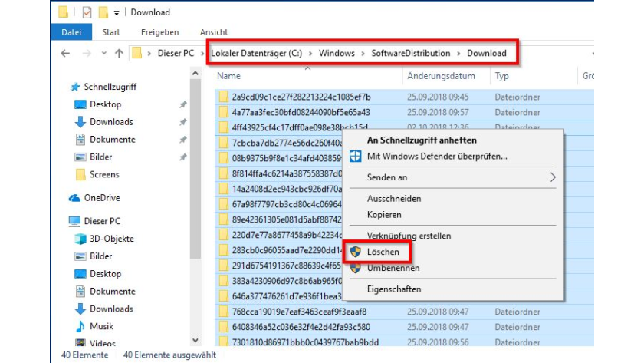Screen dimensions: 644x363
Task: Open pinned Desktop under Schnellzugriff
Action: [x=106, y=104]
